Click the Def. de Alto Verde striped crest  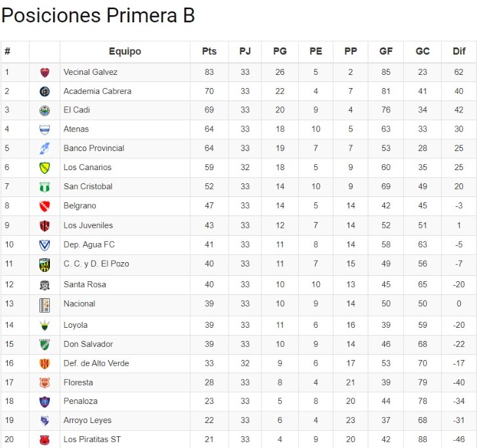pos(45,363)
